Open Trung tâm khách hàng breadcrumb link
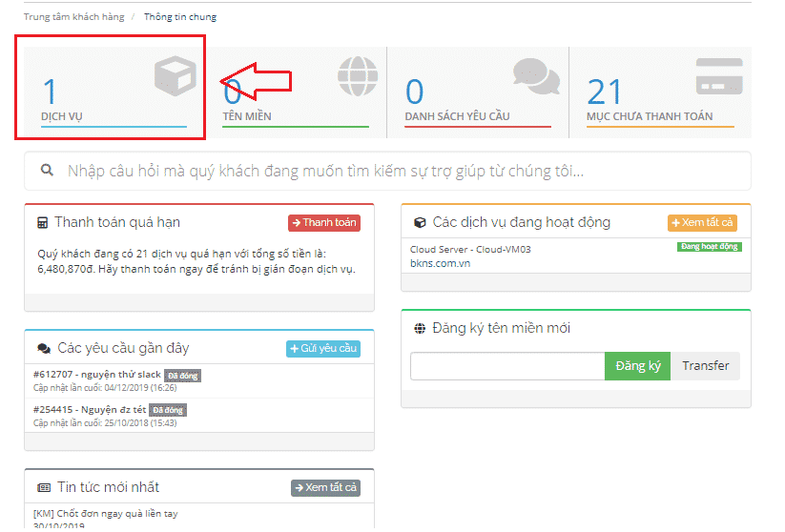 tap(72, 17)
